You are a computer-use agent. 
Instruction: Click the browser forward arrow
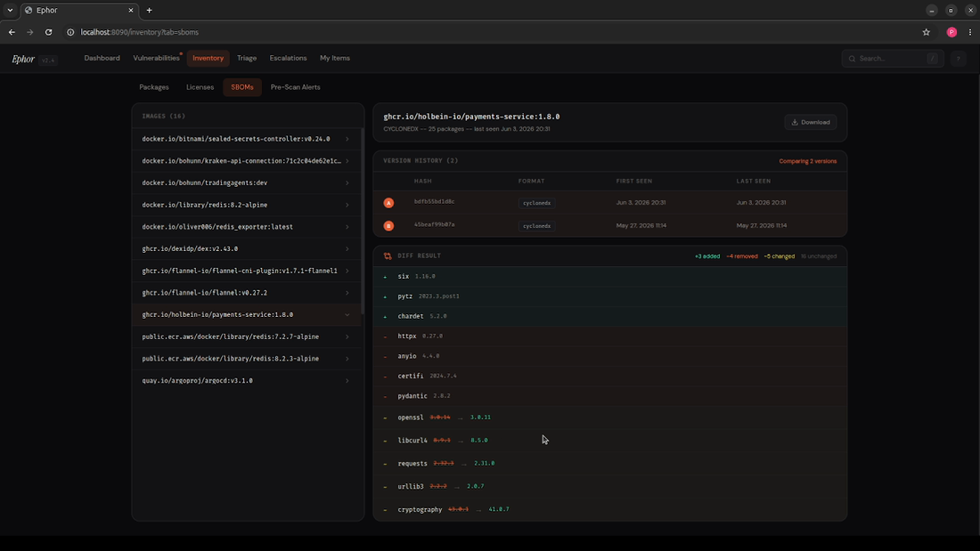pyautogui.click(x=29, y=32)
